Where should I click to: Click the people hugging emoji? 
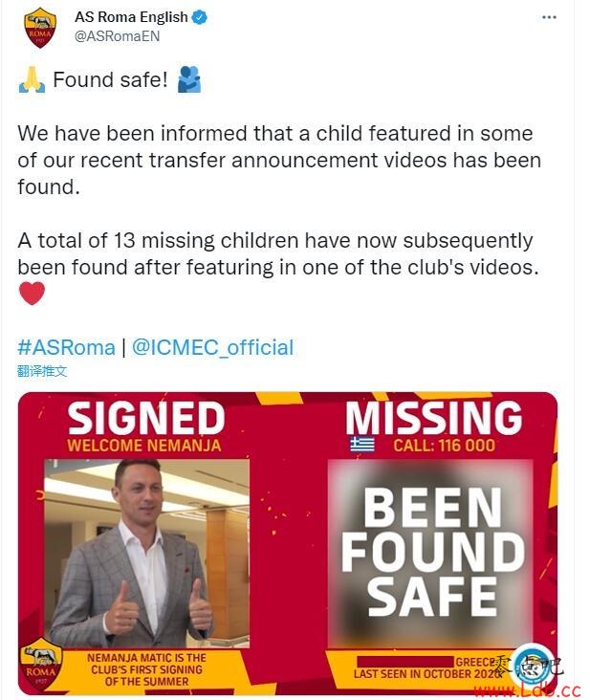(189, 79)
